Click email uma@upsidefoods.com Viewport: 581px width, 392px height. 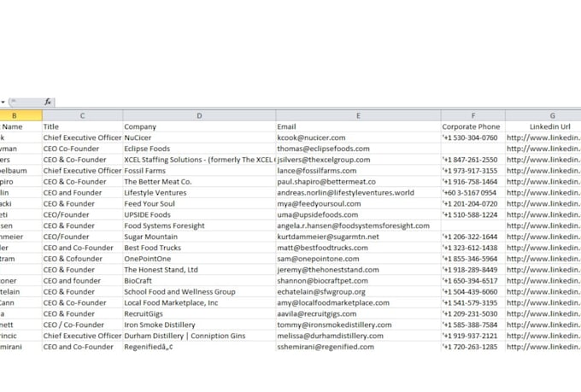(318, 215)
